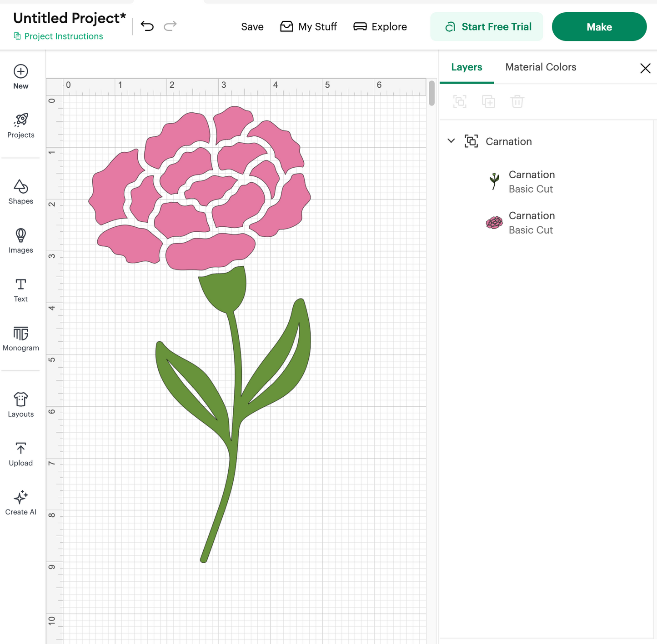Click the Carnation group label
Screen dimensions: 657x644
509,141
